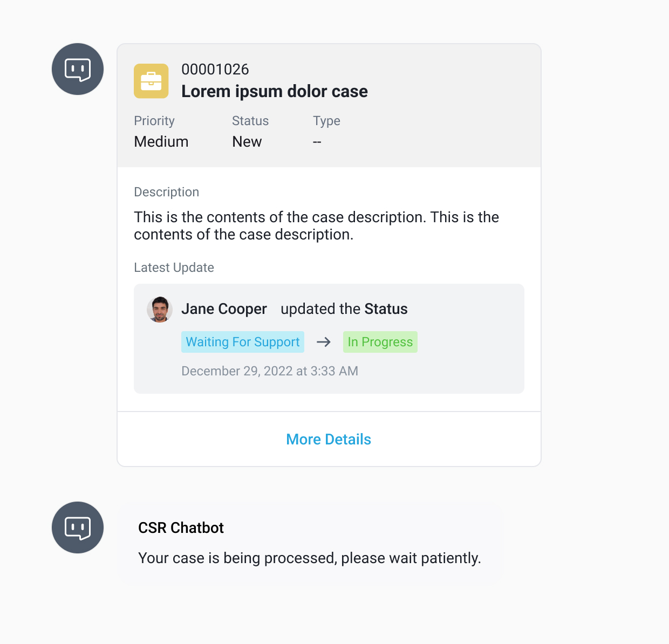Click the Medium priority value
Image resolution: width=669 pixels, height=644 pixels.
(x=161, y=141)
